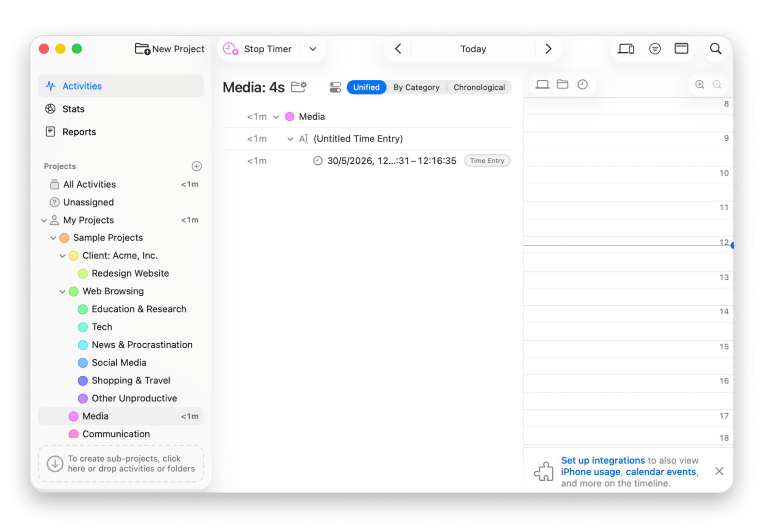Toggle device usage timeline laptop icon
This screenshot has width=763, height=532.
pos(542,85)
